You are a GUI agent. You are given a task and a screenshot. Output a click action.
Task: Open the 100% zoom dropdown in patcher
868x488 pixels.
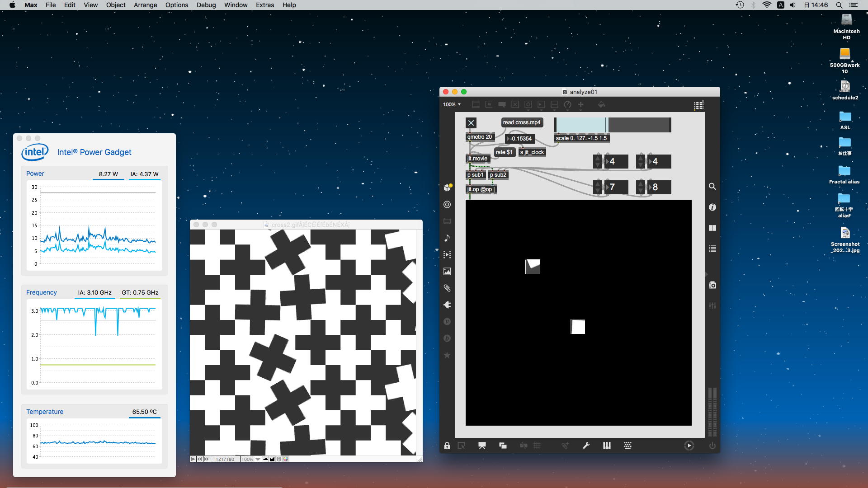coord(452,104)
